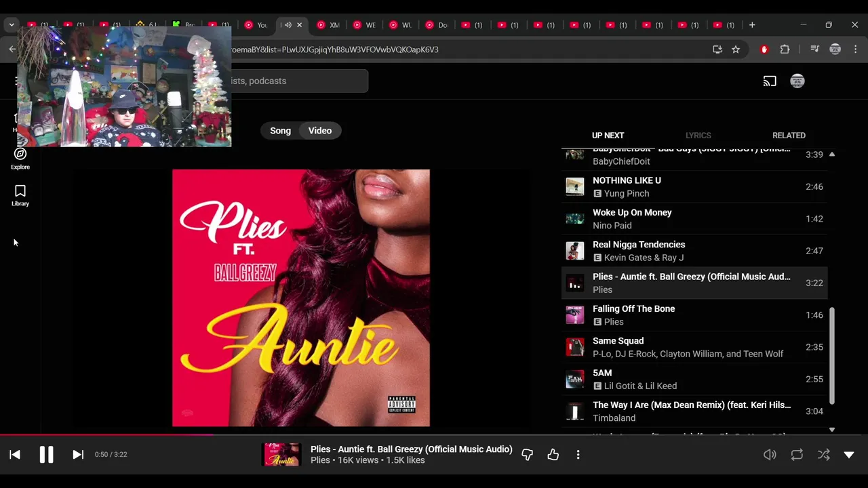The image size is (868, 488).
Task: Like the Plies Auntie song
Action: point(553,455)
